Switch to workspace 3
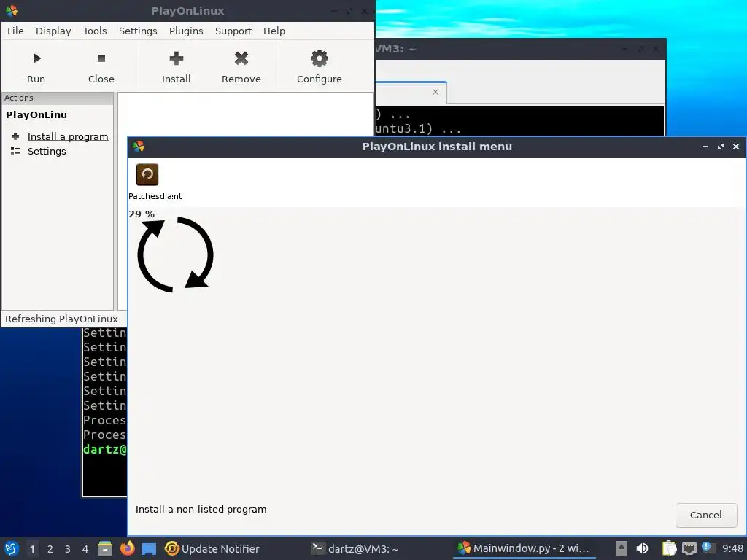 click(x=68, y=549)
